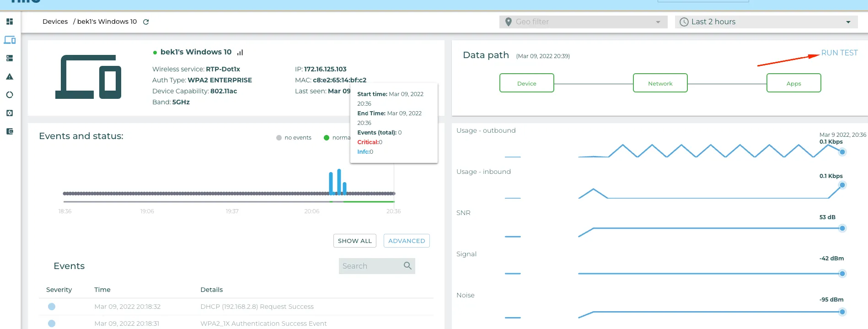Select the Device node in data path
The width and height of the screenshot is (868, 329).
click(x=527, y=83)
